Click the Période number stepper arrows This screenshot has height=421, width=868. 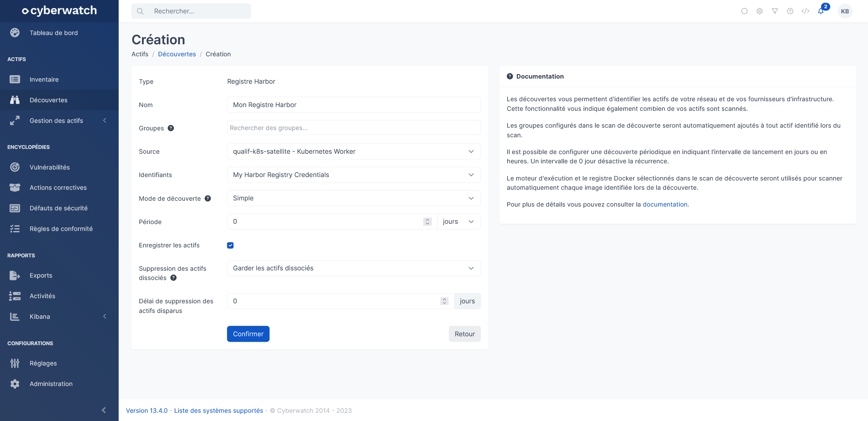point(427,221)
